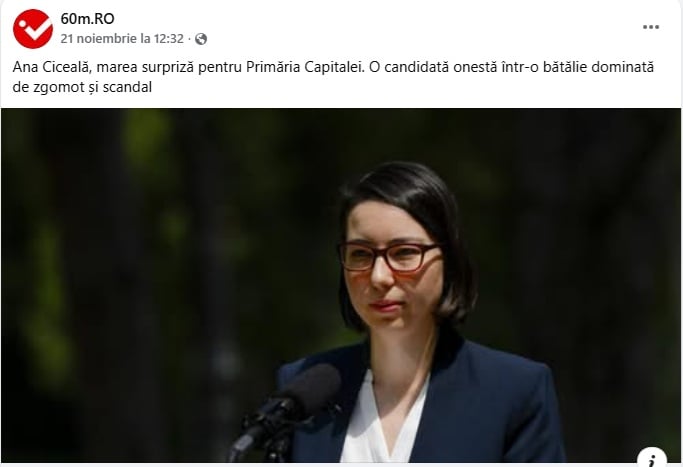Click 'Primăria Capitalei' in the post text
The width and height of the screenshot is (683, 467).
tap(304, 68)
